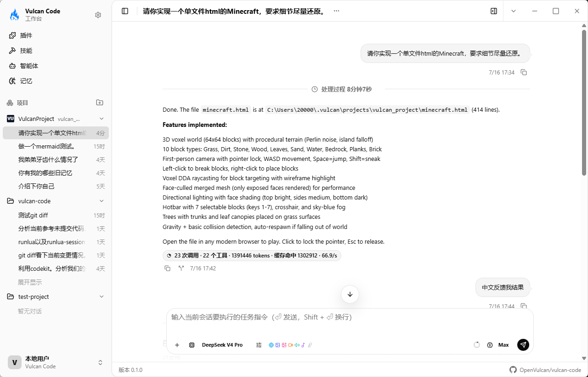Click the Vulcan Code flame logo
This screenshot has width=588, height=377.
point(15,15)
